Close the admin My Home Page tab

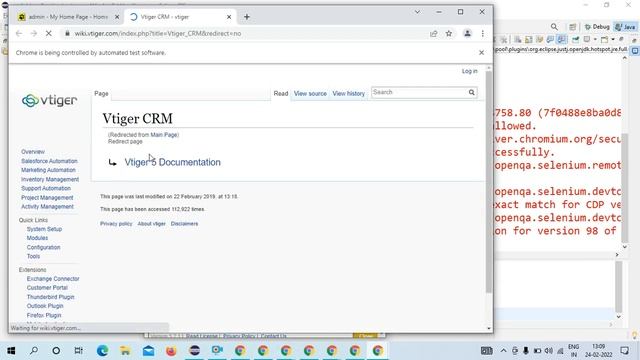tap(117, 17)
